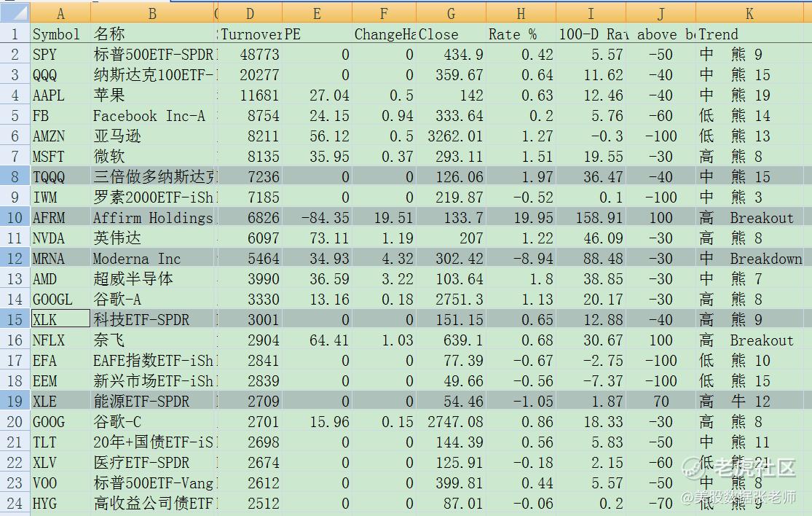
Task: Select column H header
Action: click(x=521, y=13)
